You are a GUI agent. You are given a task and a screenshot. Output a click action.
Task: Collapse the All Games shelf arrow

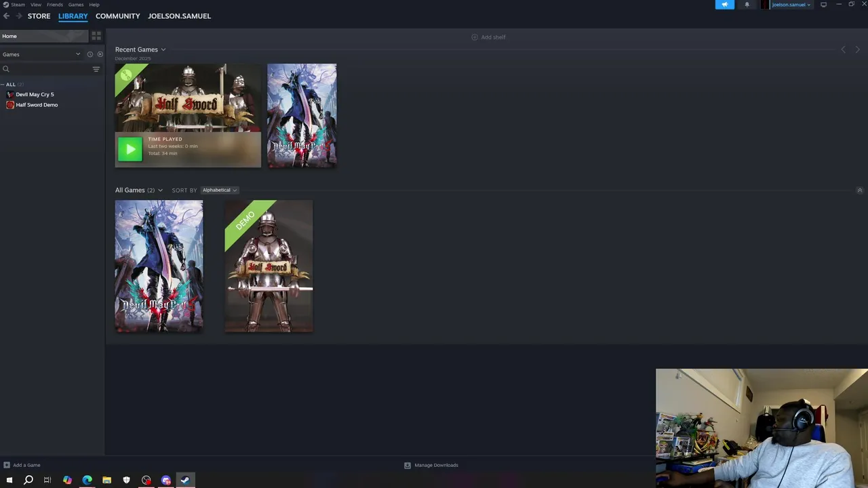(x=860, y=190)
